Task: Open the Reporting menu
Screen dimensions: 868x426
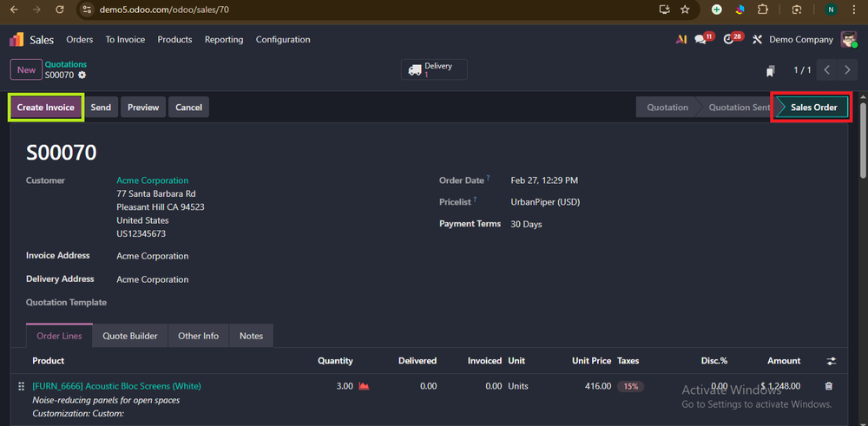Action: point(224,40)
